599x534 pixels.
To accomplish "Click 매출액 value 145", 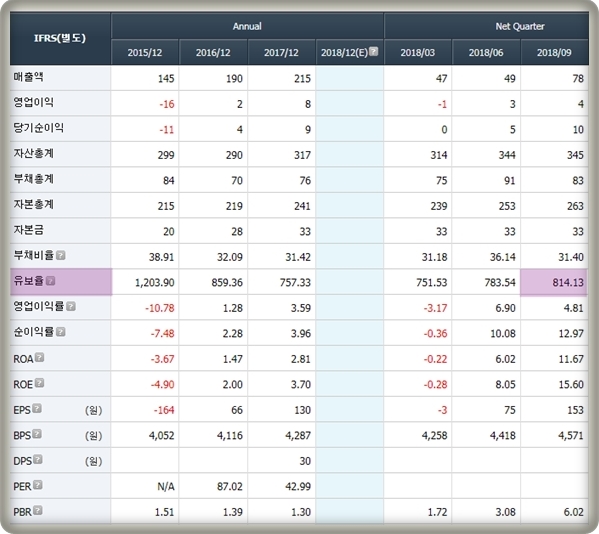I will pos(166,79).
